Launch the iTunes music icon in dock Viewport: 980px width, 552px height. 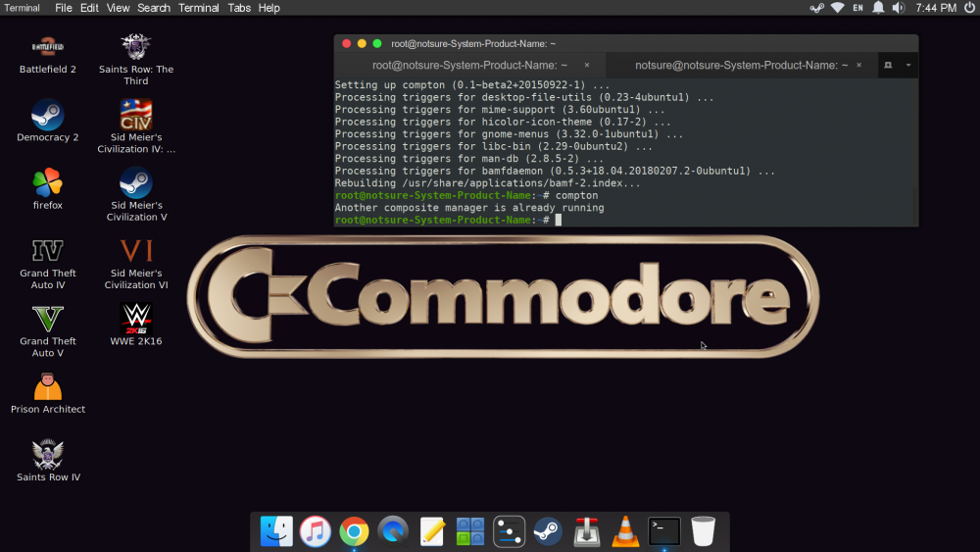coord(315,531)
